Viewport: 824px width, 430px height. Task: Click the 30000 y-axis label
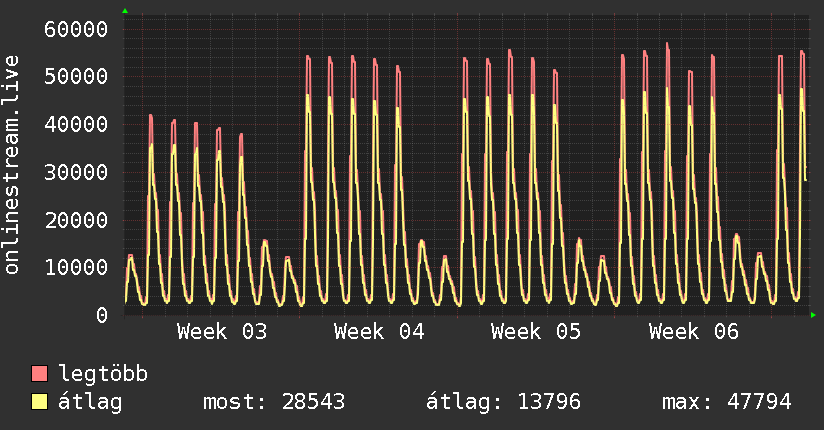[x=76, y=172]
